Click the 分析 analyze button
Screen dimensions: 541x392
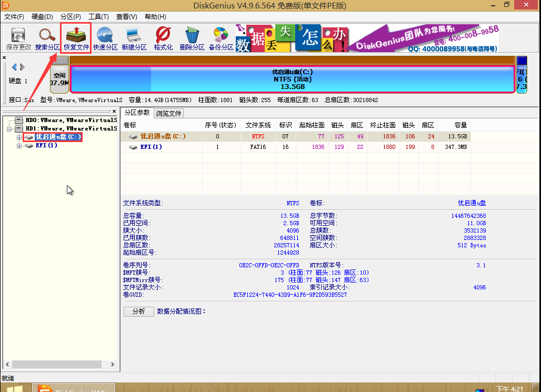click(138, 311)
